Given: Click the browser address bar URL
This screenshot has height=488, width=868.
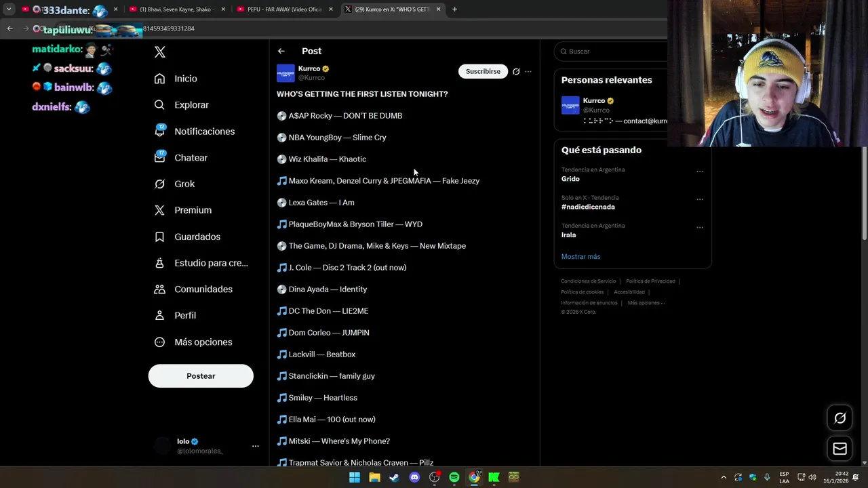Looking at the screenshot, I should point(168,28).
